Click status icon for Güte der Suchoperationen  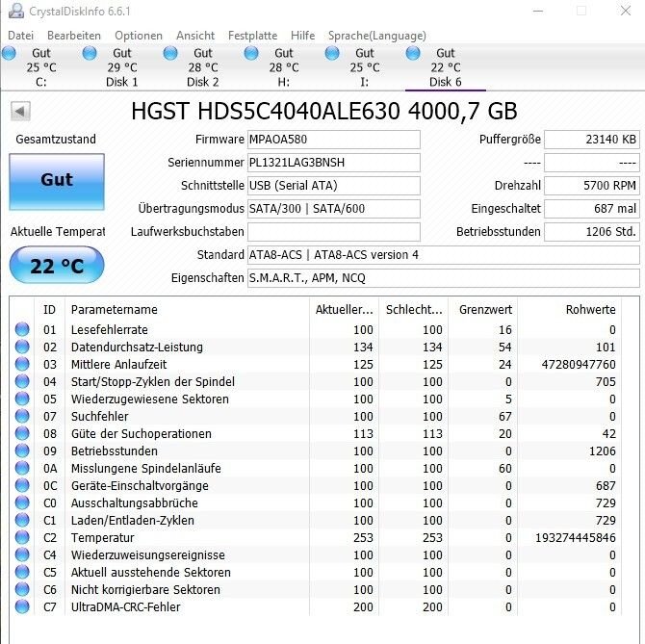[22, 433]
